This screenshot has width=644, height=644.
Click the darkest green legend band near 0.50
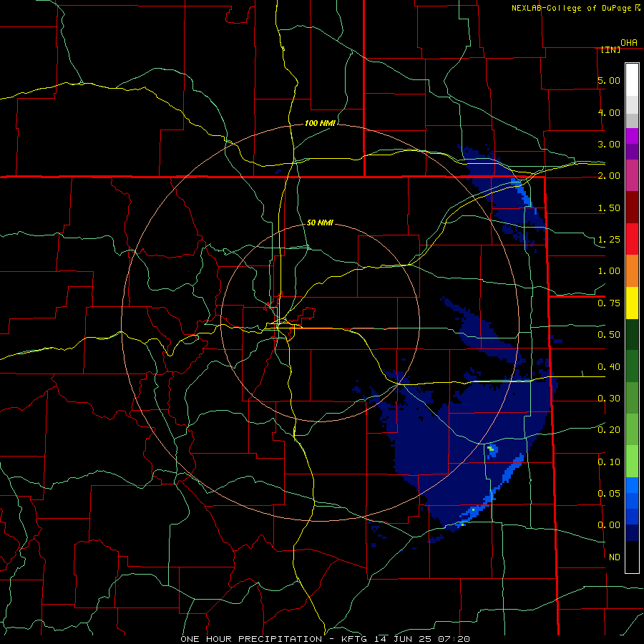point(632,334)
